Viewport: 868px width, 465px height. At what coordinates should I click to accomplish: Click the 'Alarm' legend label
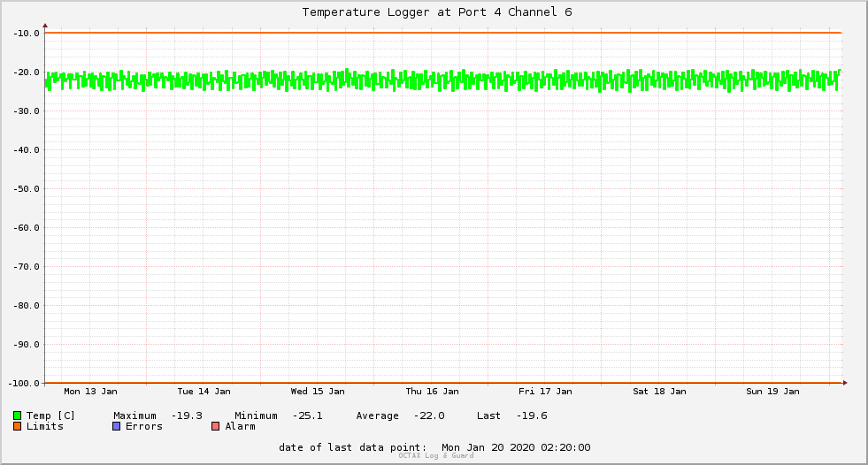[241, 426]
